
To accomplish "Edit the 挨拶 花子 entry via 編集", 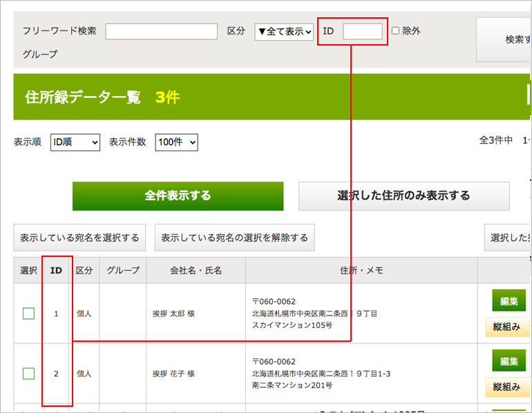I will click(x=509, y=361).
